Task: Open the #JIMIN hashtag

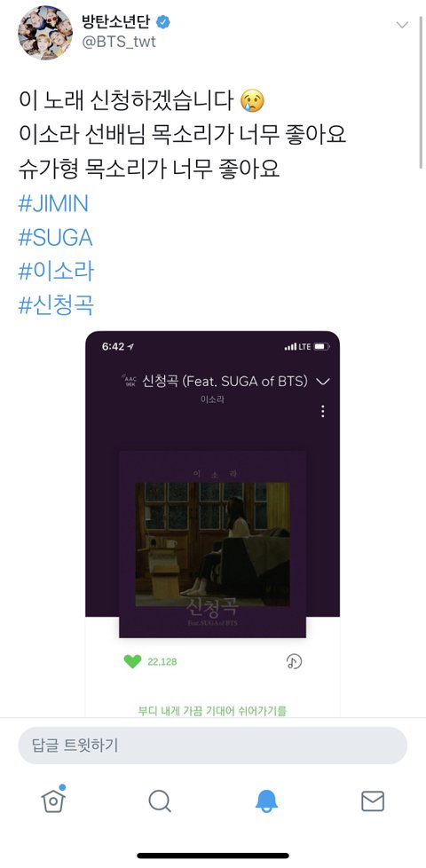Action: coord(53,204)
